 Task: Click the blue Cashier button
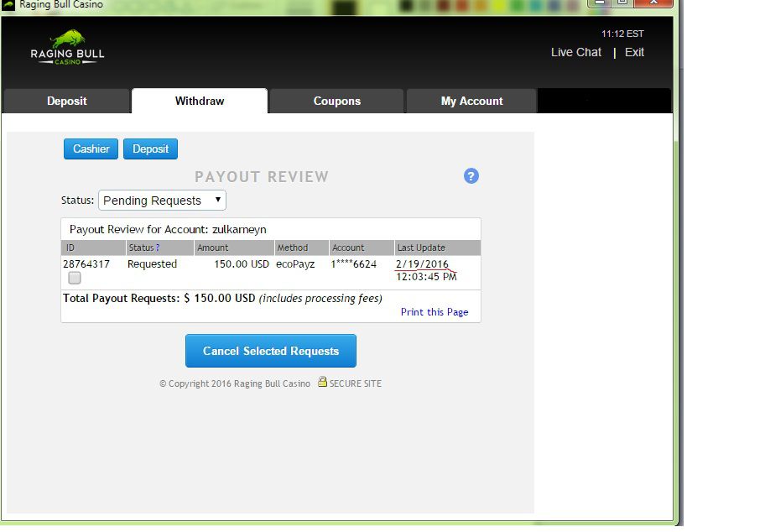point(91,149)
